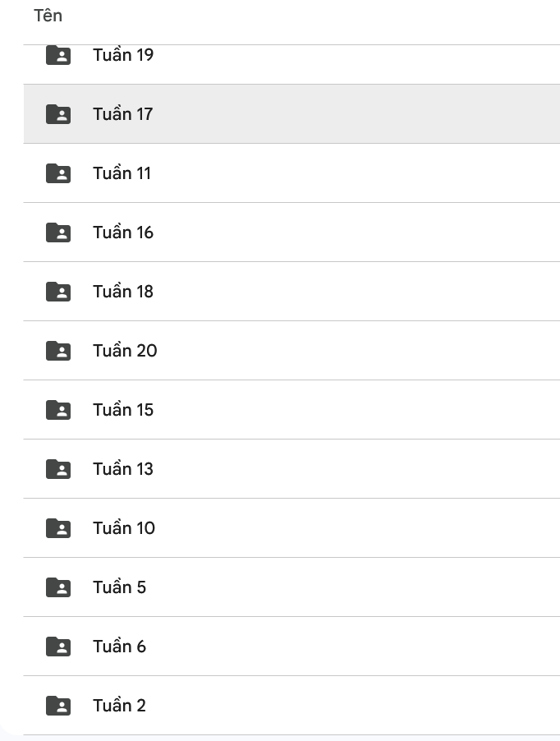Click the shared folder icon beside Tuần 17
The image size is (560, 741).
click(58, 114)
